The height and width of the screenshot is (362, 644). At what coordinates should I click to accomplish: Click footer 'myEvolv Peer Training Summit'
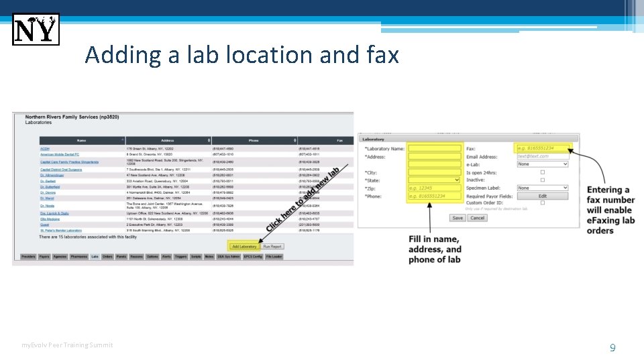pos(67,345)
